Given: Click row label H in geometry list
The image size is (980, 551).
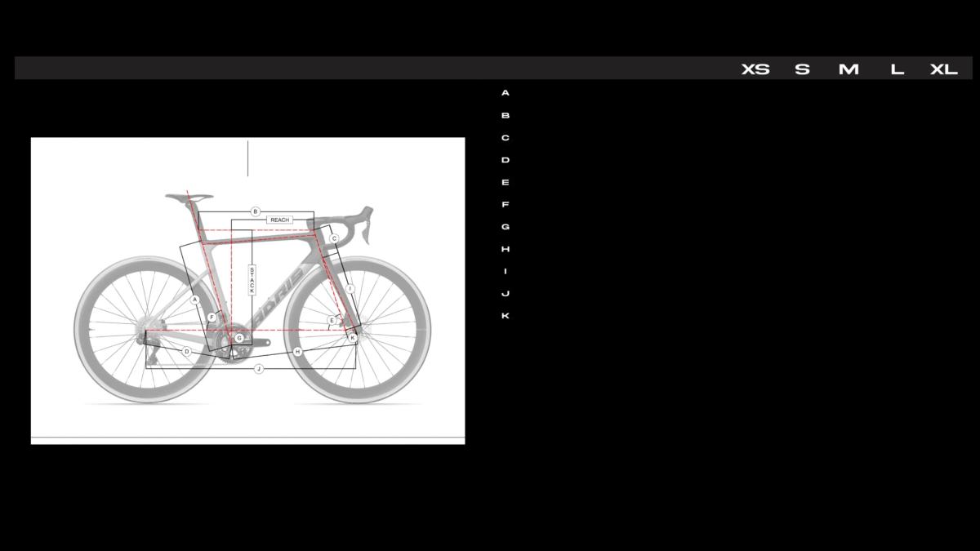Looking at the screenshot, I should click(506, 249).
